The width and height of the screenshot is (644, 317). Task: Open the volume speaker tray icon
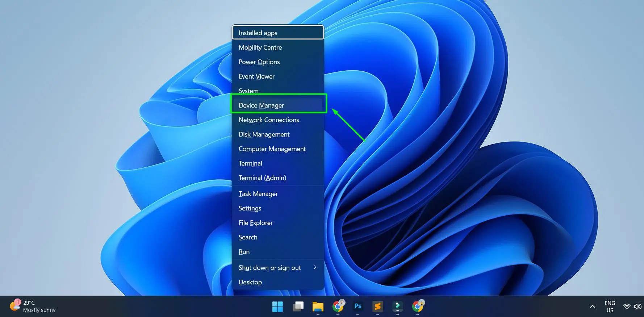[x=638, y=306]
